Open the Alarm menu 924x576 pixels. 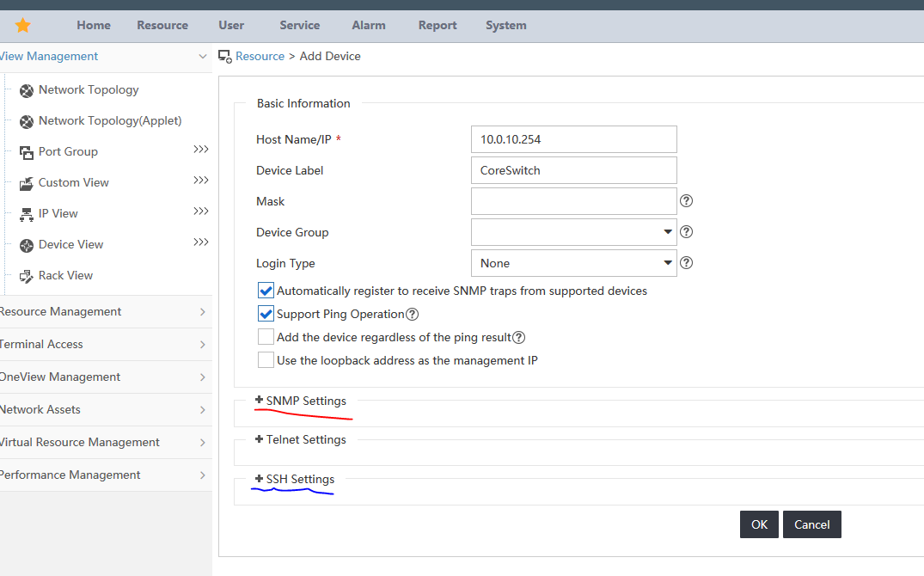369,25
